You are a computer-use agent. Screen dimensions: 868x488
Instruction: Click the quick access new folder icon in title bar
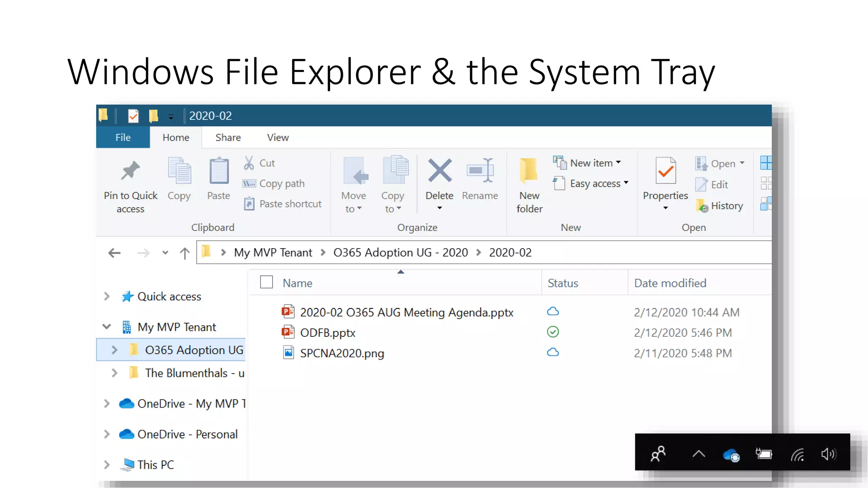pyautogui.click(x=153, y=116)
